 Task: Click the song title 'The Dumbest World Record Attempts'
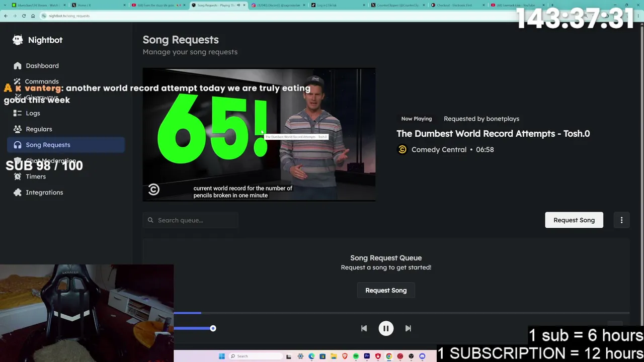[x=493, y=134]
